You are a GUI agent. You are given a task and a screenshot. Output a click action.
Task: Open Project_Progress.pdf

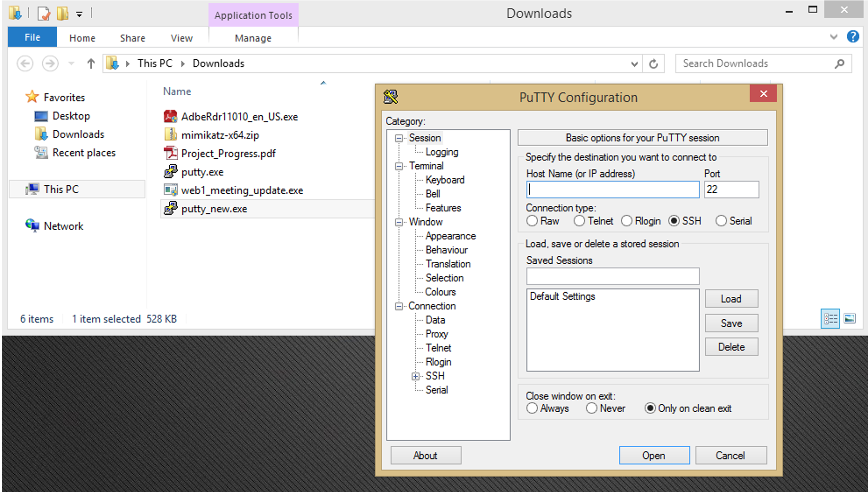228,153
